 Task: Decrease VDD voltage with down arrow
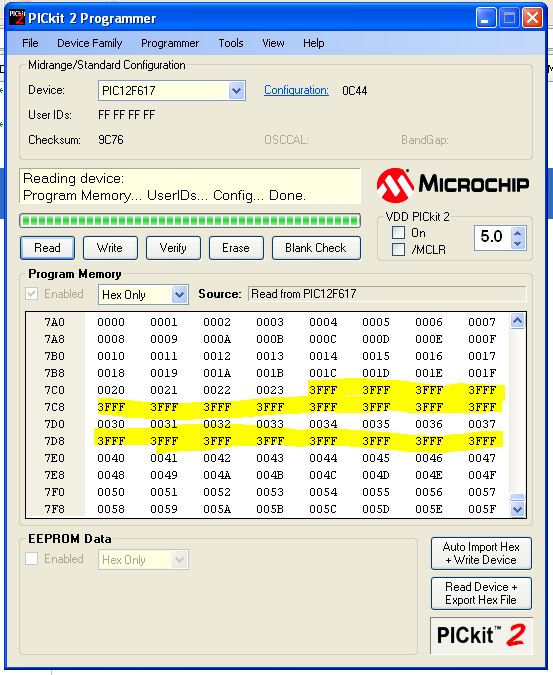pyautogui.click(x=517, y=244)
